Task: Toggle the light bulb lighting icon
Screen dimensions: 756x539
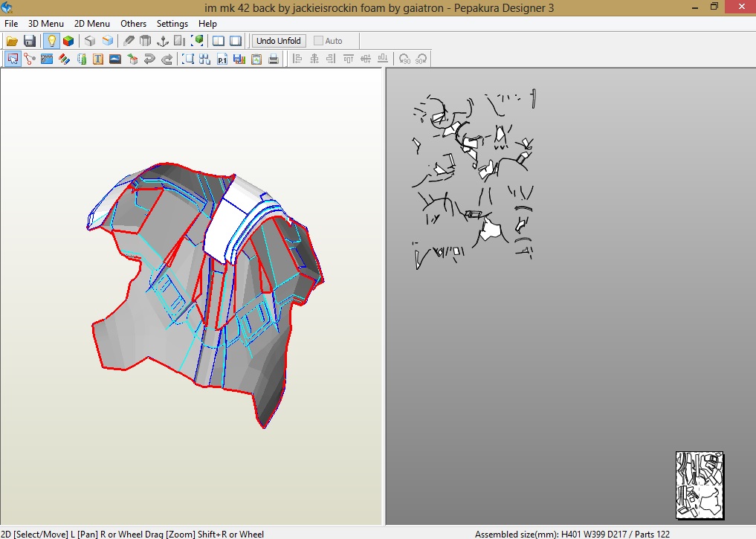Action: pos(51,41)
